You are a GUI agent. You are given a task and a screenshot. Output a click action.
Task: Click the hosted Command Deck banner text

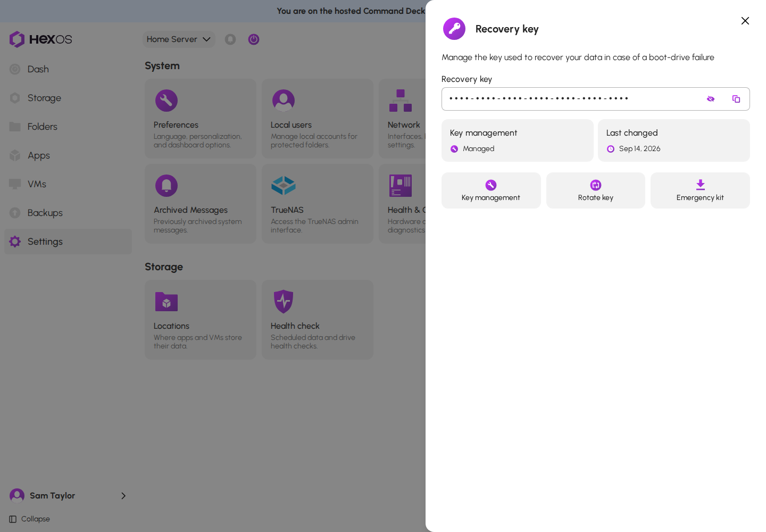coord(351,11)
